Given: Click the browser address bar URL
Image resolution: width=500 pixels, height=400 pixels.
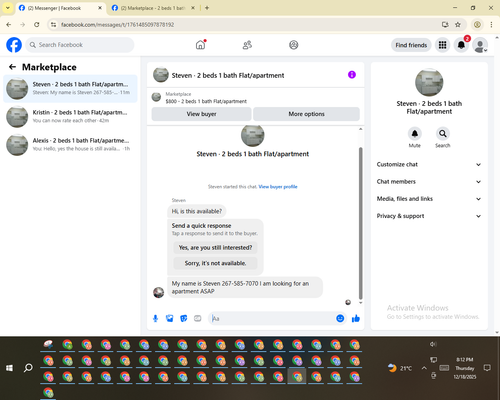Looking at the screenshot, I should [x=117, y=25].
